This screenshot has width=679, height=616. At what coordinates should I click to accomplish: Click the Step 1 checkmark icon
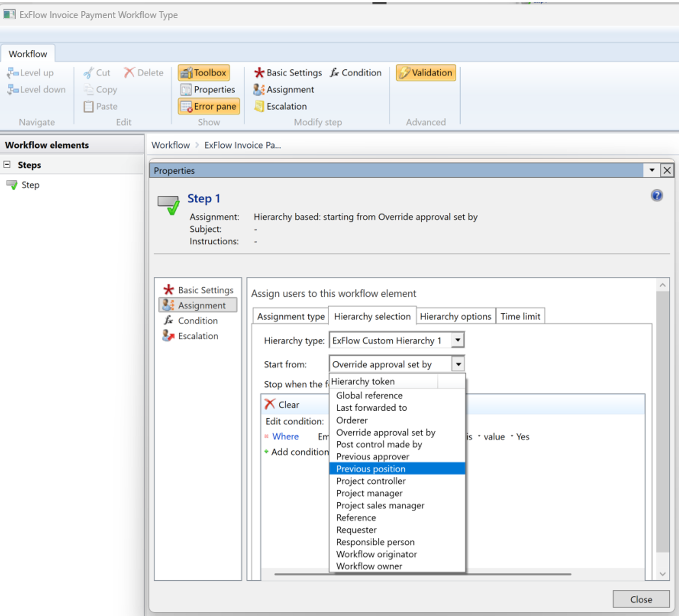[168, 205]
